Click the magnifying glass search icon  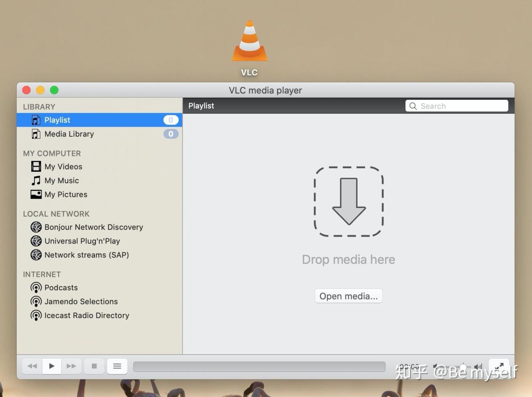tap(413, 106)
